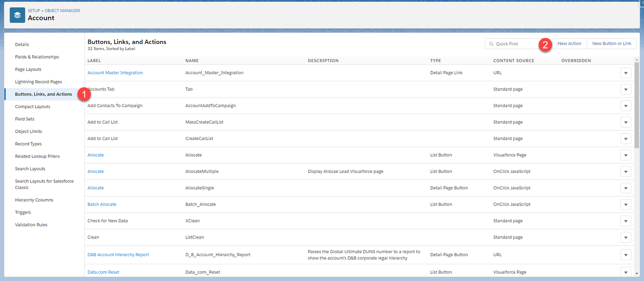Click the 'Check for New Data' label
Image resolution: width=644 pixels, height=281 pixels.
coord(108,221)
